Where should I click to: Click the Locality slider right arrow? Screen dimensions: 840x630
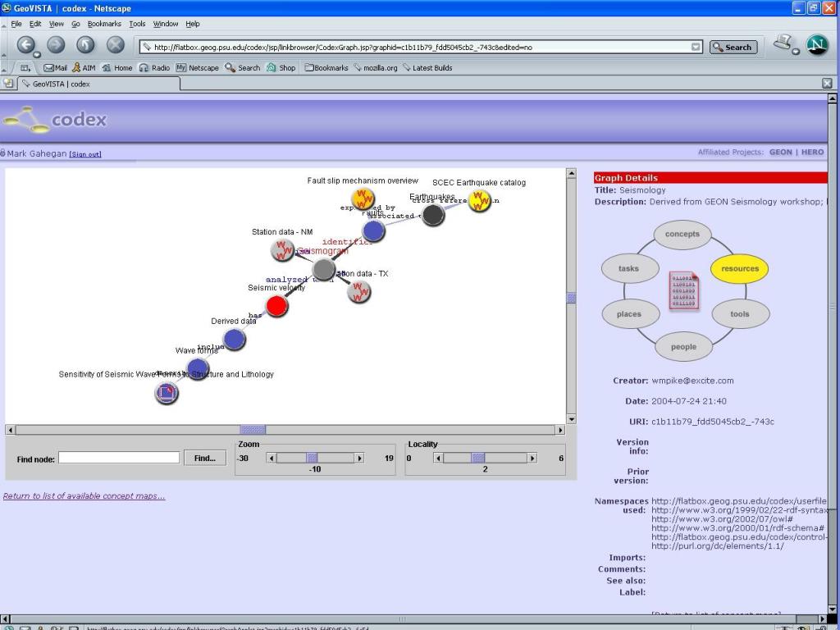532,458
